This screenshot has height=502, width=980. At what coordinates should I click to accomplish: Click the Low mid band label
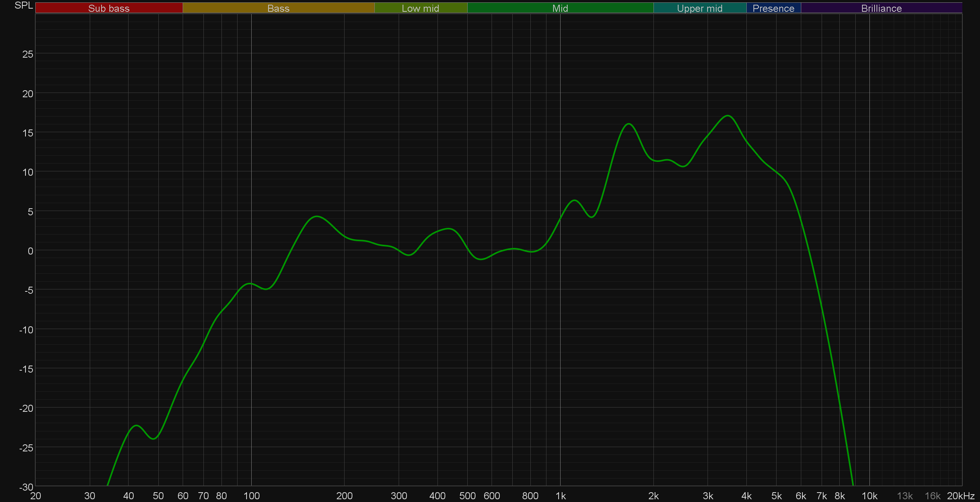[x=420, y=8]
